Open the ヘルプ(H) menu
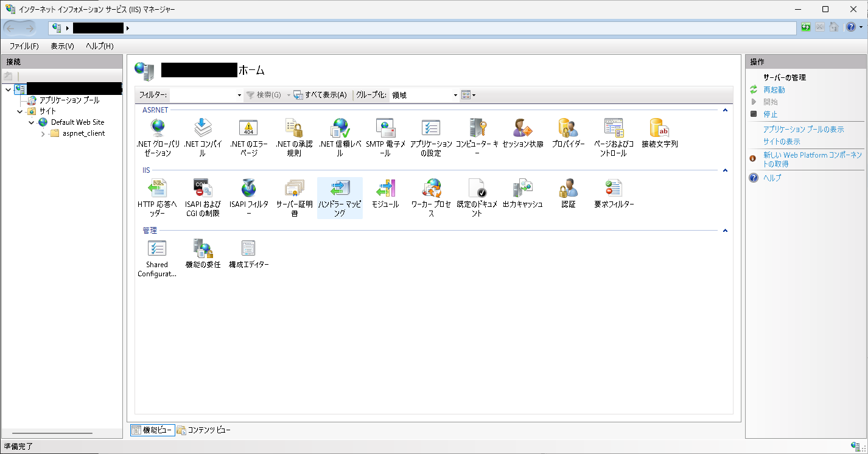868x454 pixels. [x=100, y=46]
